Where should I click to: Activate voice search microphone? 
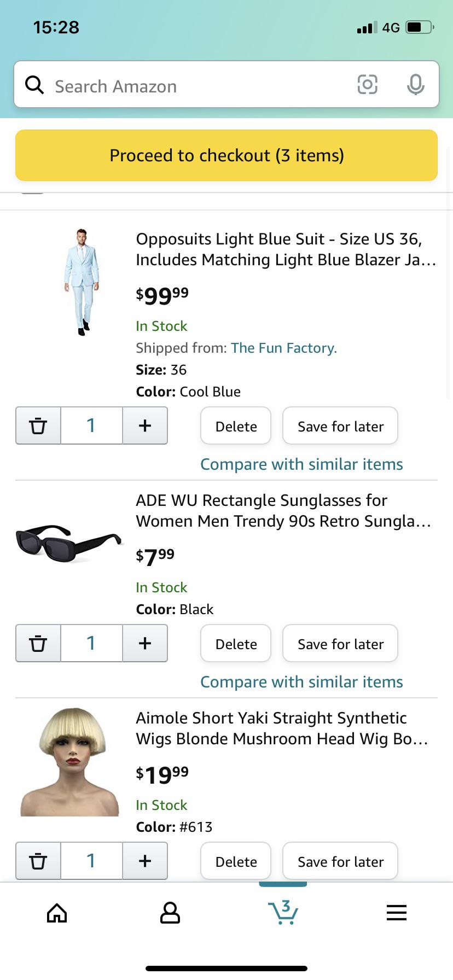[416, 85]
